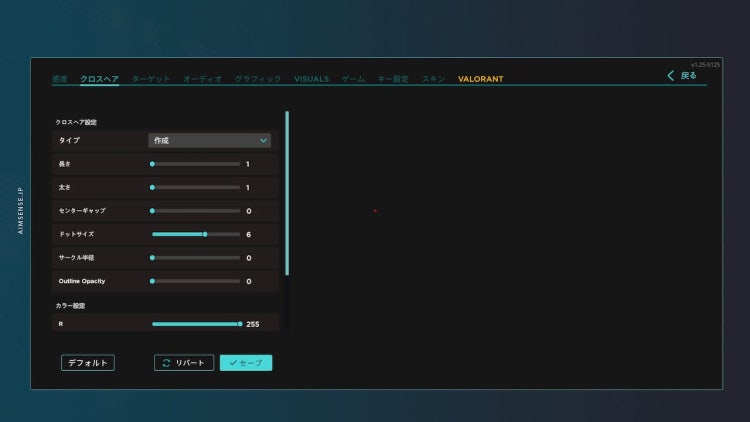Click the 長さ slider track
Image resolution: width=750 pixels, height=422 pixels.
point(196,164)
